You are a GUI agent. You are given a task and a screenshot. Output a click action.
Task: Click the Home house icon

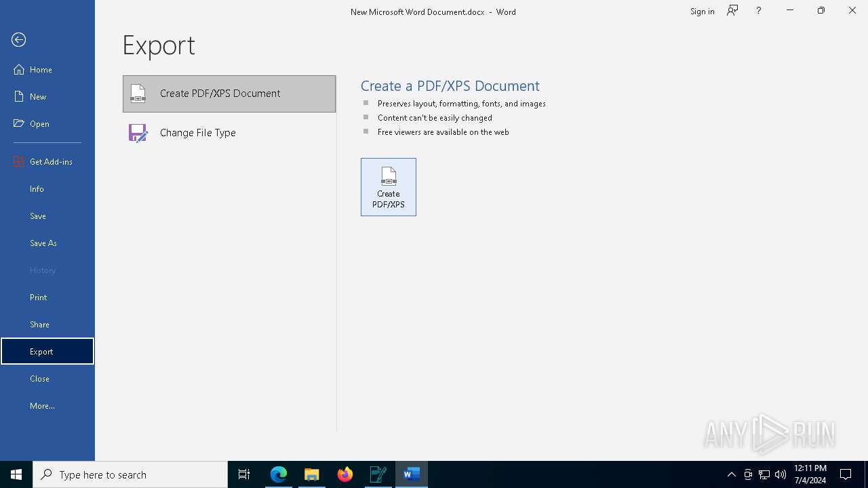pos(19,69)
